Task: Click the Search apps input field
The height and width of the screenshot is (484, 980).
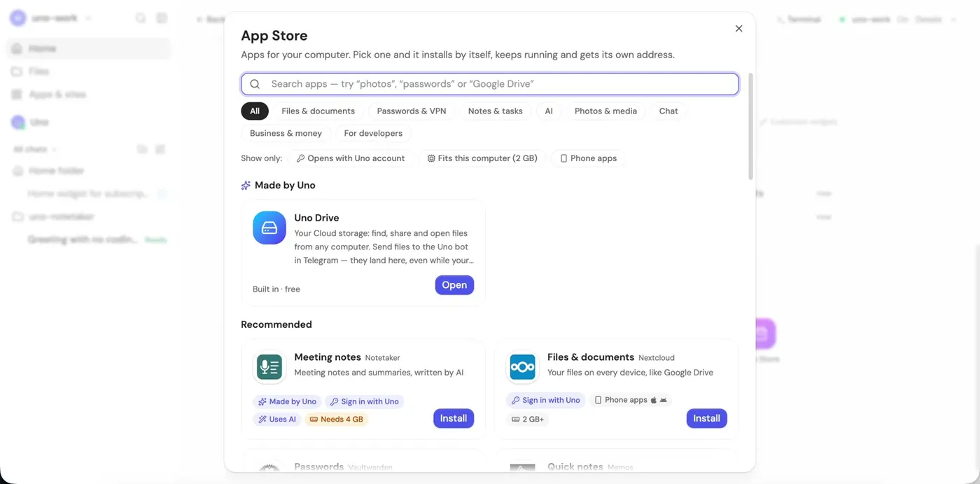Action: click(490, 84)
